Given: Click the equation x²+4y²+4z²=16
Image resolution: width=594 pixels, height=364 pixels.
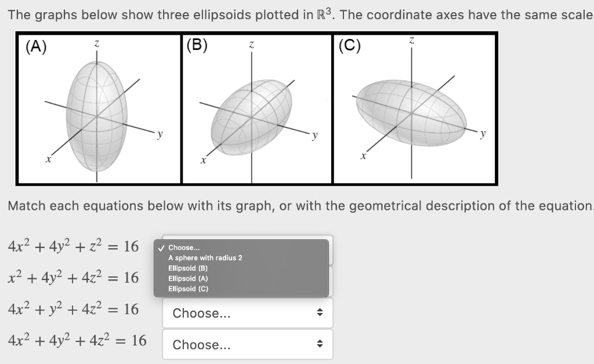Looking at the screenshot, I should [73, 277].
